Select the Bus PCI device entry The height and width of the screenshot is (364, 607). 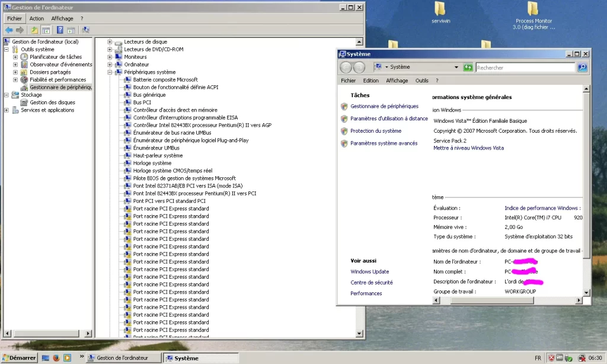(x=142, y=102)
